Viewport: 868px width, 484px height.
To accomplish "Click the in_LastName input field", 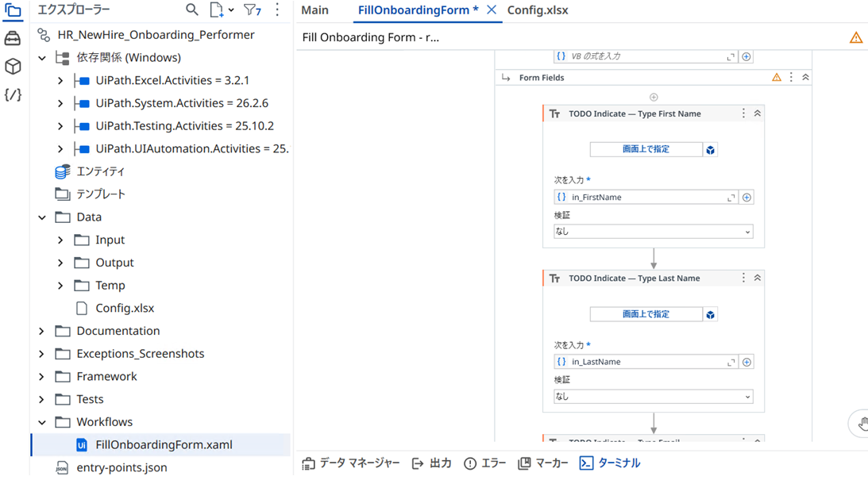I will click(645, 363).
